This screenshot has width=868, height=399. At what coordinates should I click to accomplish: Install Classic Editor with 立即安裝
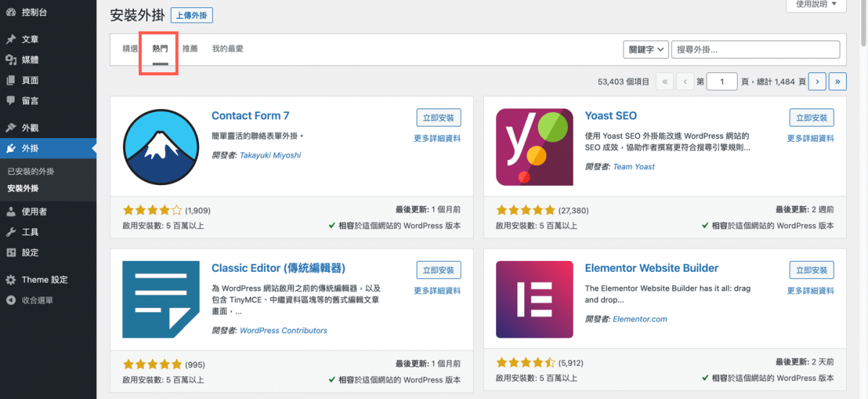438,270
